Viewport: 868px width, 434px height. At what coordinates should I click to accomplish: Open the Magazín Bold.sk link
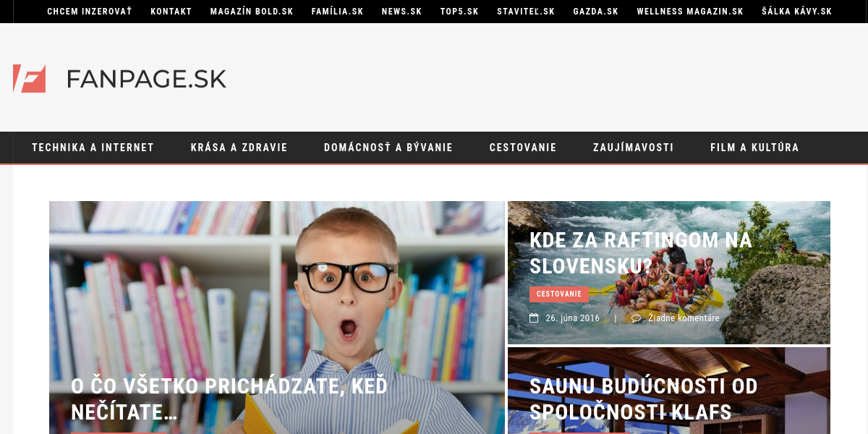point(252,12)
